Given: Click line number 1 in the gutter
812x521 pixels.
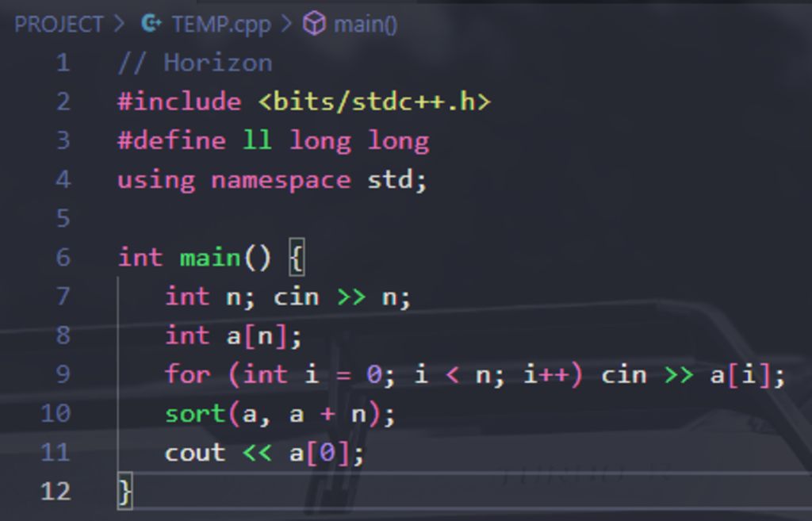Looking at the screenshot, I should (63, 63).
